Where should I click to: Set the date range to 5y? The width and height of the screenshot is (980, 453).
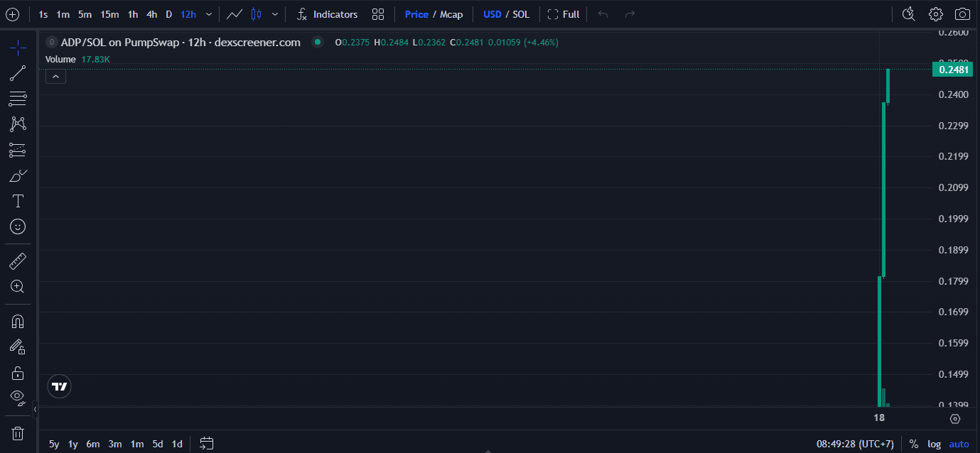[x=54, y=444]
